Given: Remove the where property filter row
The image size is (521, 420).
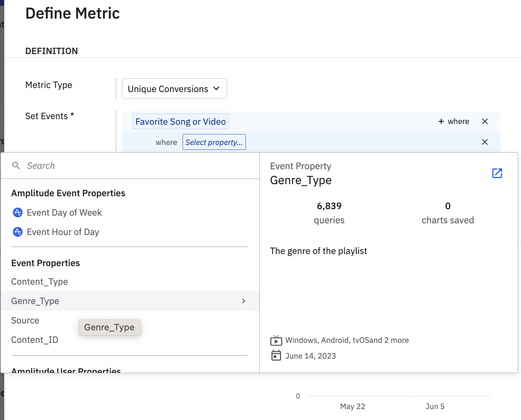Looking at the screenshot, I should coord(485,142).
